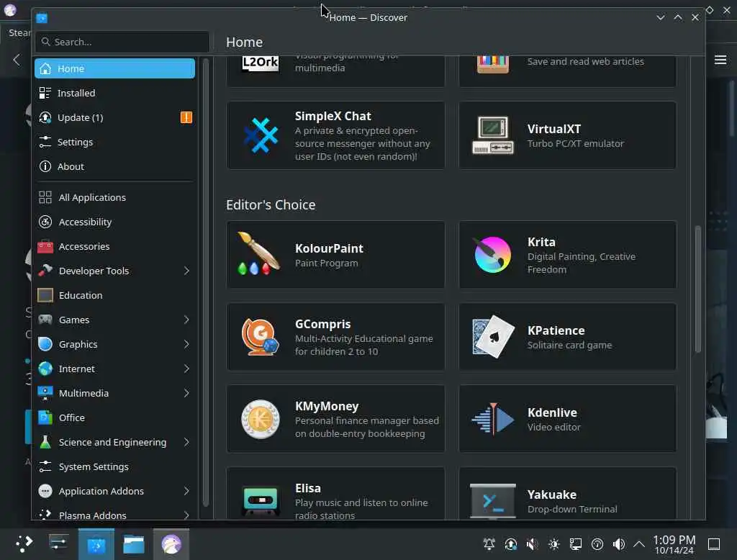Viewport: 737px width, 560px height.
Task: Open the VirtualXT computer icon
Action: pyautogui.click(x=492, y=135)
